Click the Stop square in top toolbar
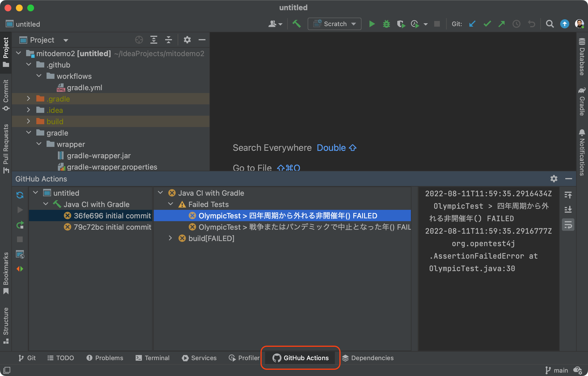 (x=437, y=24)
